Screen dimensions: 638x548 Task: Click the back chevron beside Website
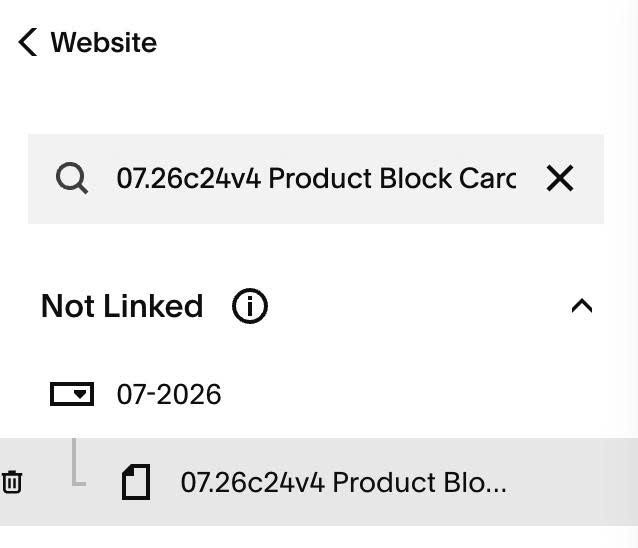(28, 42)
